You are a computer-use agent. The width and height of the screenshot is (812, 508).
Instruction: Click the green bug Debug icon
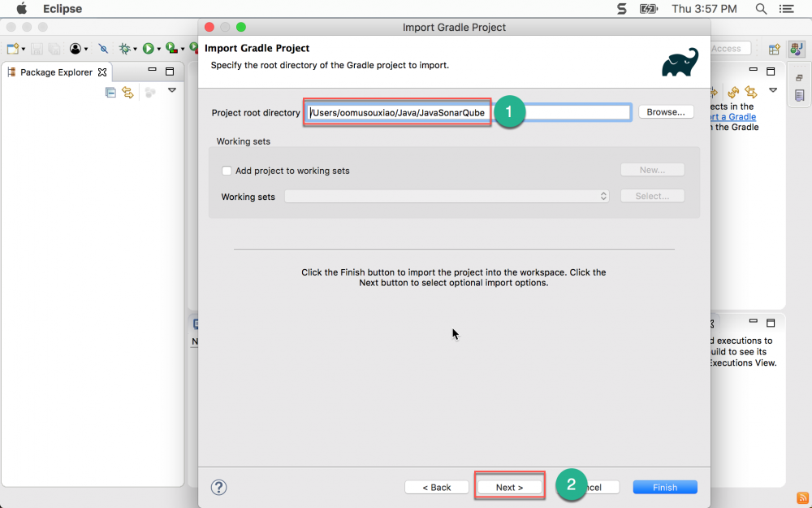[125, 49]
